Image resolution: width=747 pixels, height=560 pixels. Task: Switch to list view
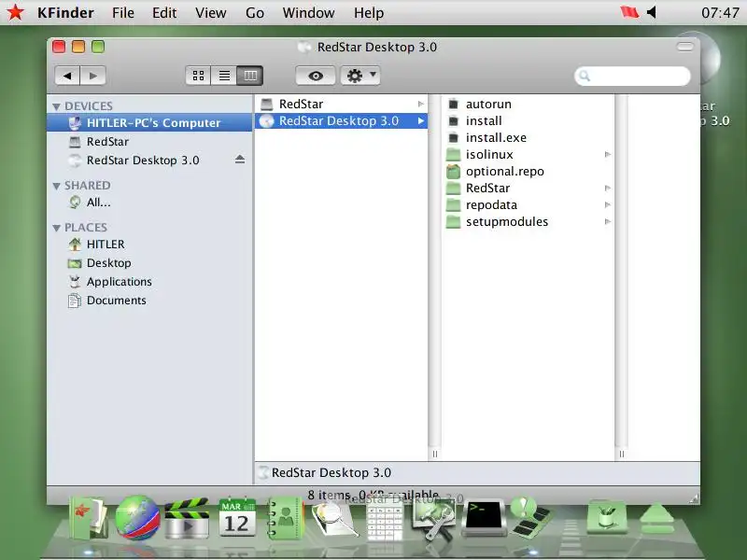(x=224, y=76)
